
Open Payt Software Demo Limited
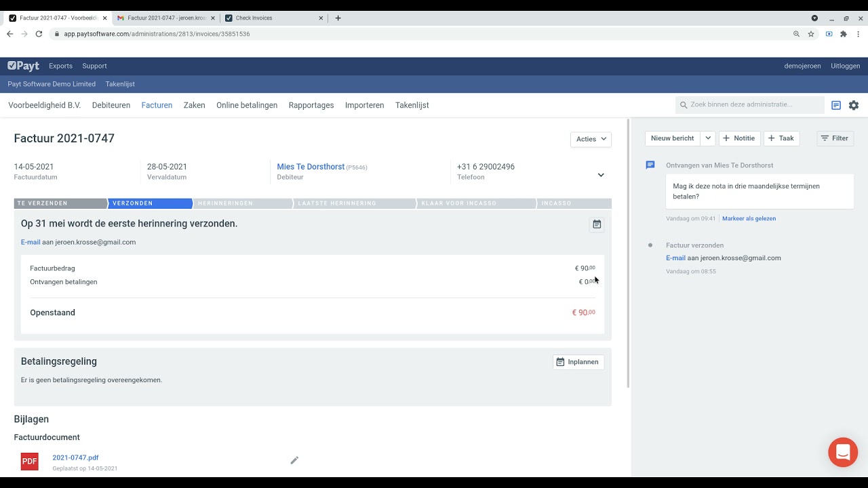pos(52,84)
